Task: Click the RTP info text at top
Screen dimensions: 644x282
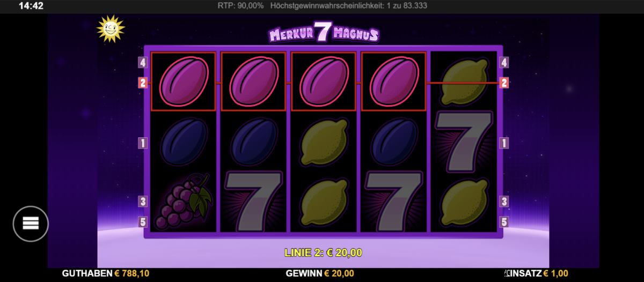Action: click(241, 6)
